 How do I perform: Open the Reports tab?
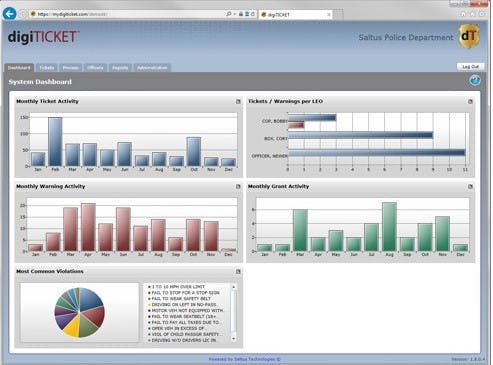120,68
